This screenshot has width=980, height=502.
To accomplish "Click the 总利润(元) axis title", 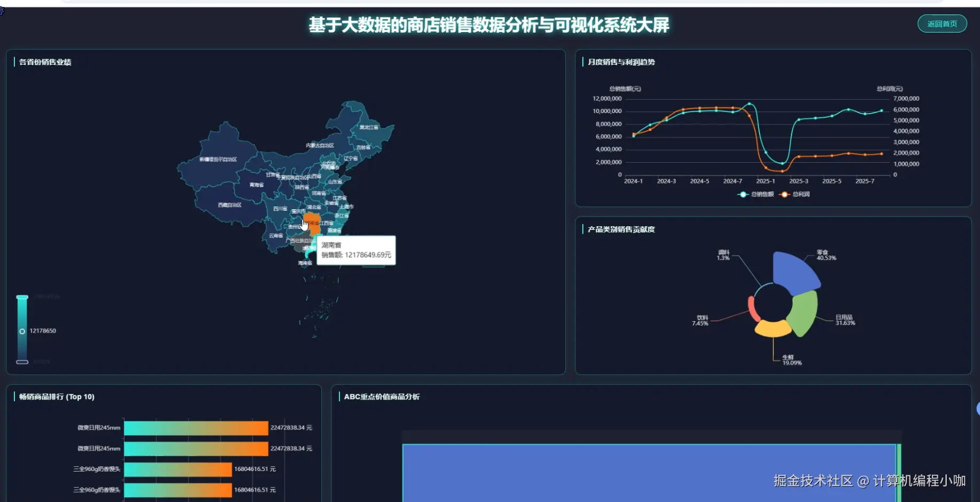I will coord(890,89).
